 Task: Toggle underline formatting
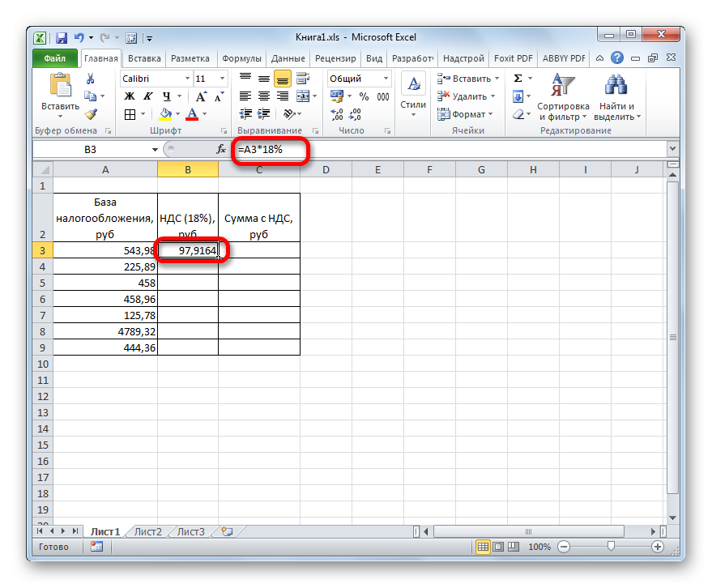167,96
